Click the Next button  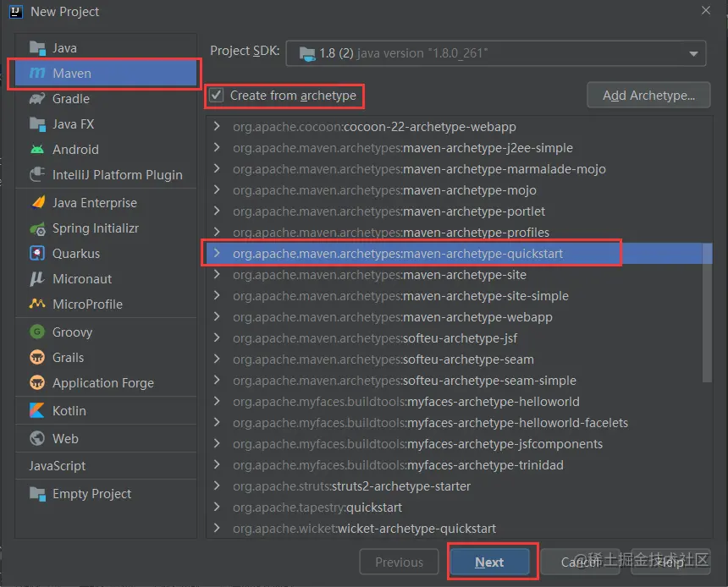[x=490, y=562]
